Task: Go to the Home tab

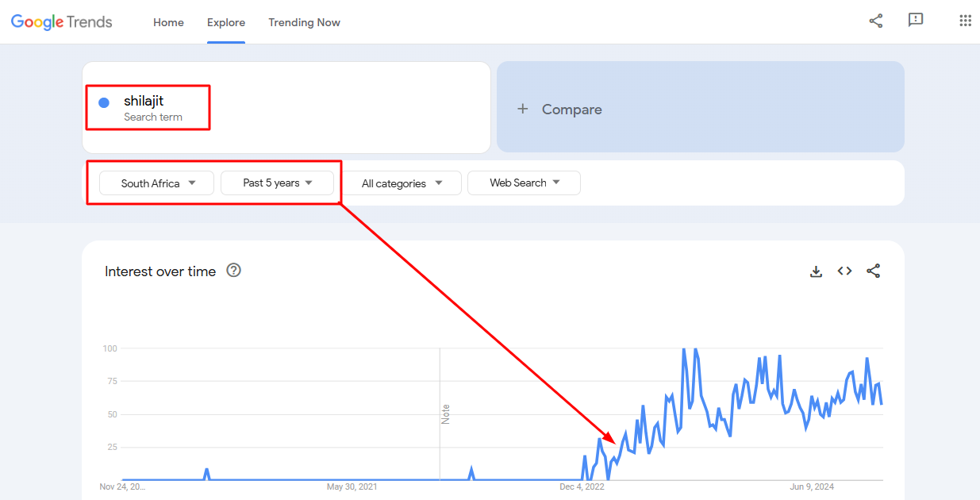Action: [168, 22]
